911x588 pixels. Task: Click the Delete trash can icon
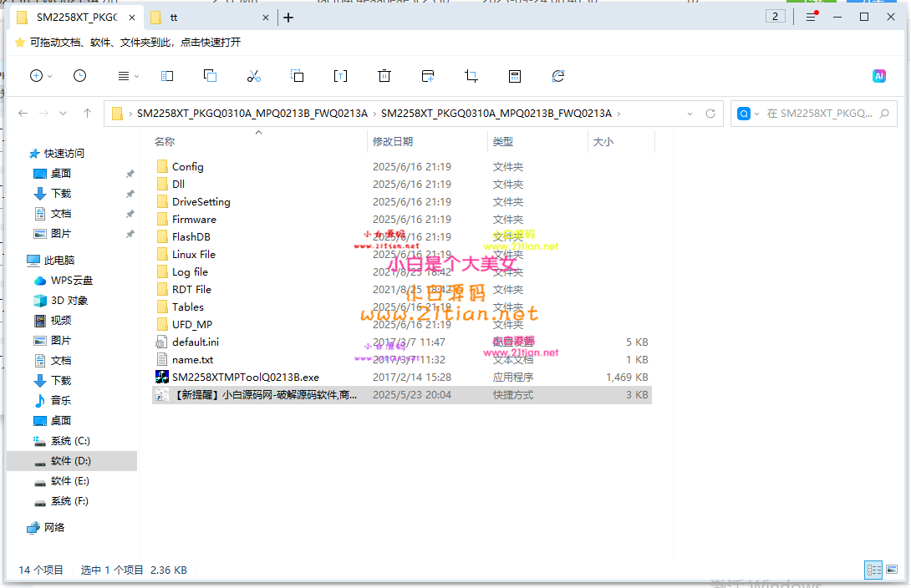(x=384, y=76)
